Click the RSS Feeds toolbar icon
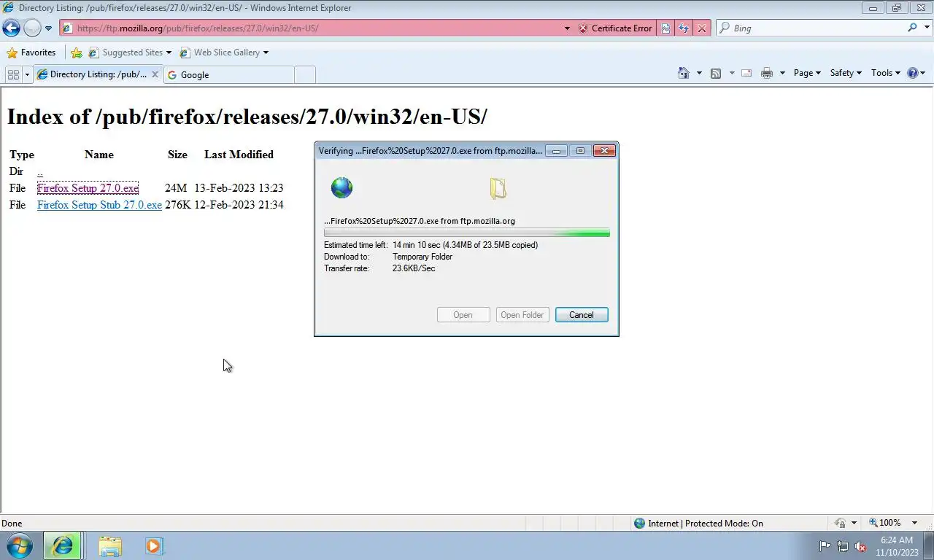The image size is (934, 560). pyautogui.click(x=716, y=73)
